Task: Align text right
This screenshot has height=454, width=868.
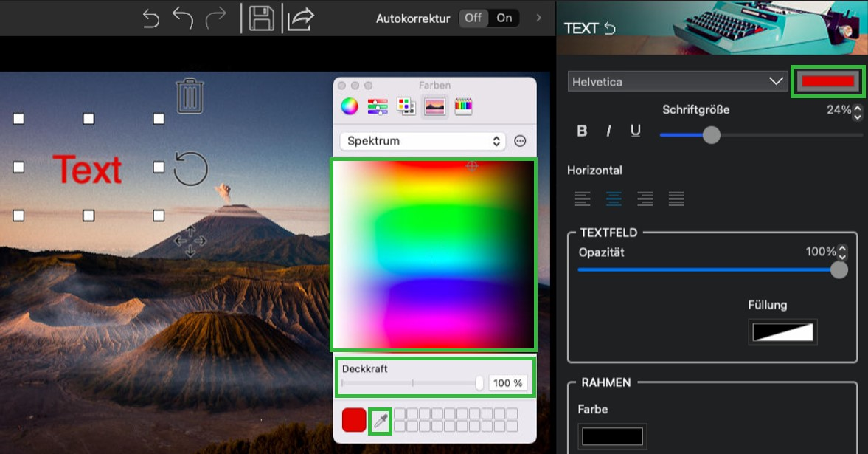Action: 645,199
